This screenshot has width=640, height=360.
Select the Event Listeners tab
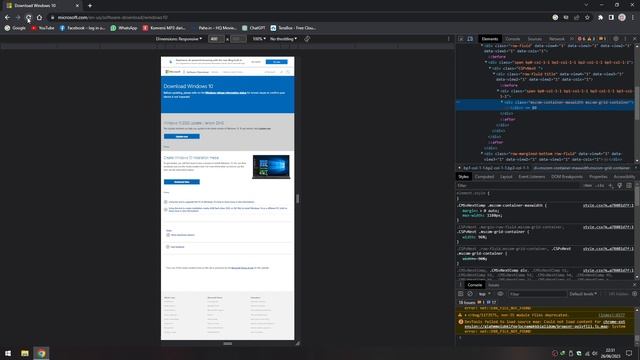coord(531,177)
